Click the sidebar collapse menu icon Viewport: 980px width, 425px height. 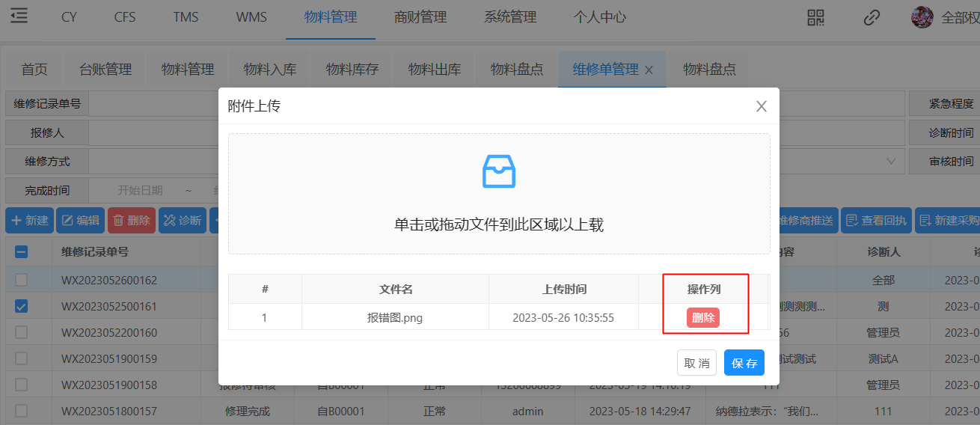coord(19,16)
